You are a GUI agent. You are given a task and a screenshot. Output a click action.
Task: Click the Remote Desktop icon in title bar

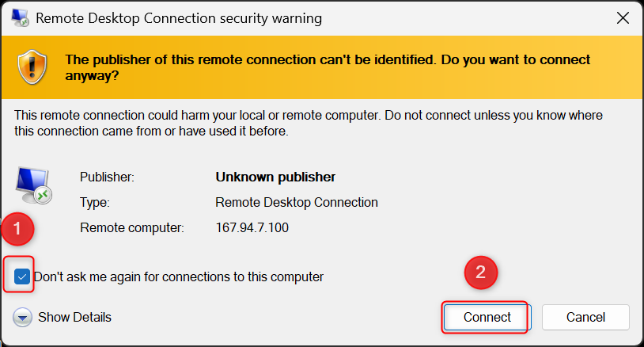click(x=18, y=17)
